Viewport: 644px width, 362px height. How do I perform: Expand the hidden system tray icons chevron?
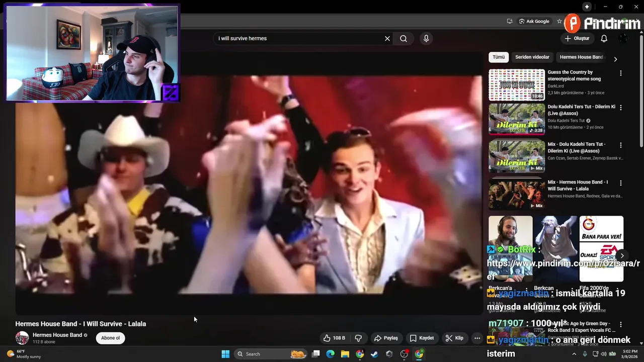[574, 354]
